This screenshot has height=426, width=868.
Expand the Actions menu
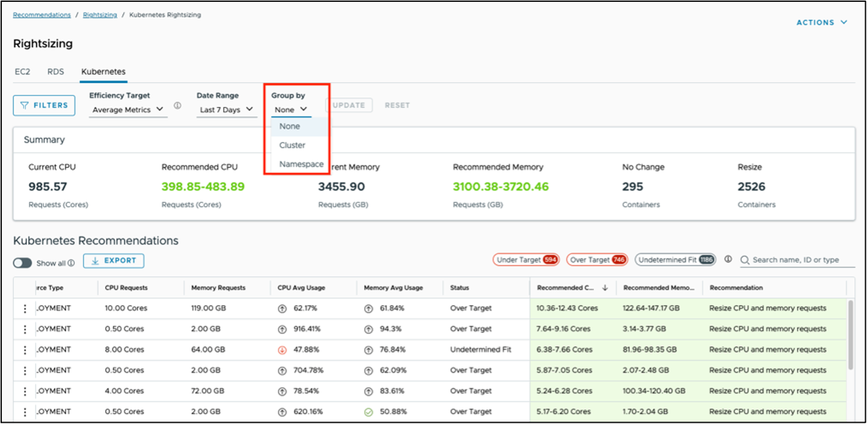(822, 22)
